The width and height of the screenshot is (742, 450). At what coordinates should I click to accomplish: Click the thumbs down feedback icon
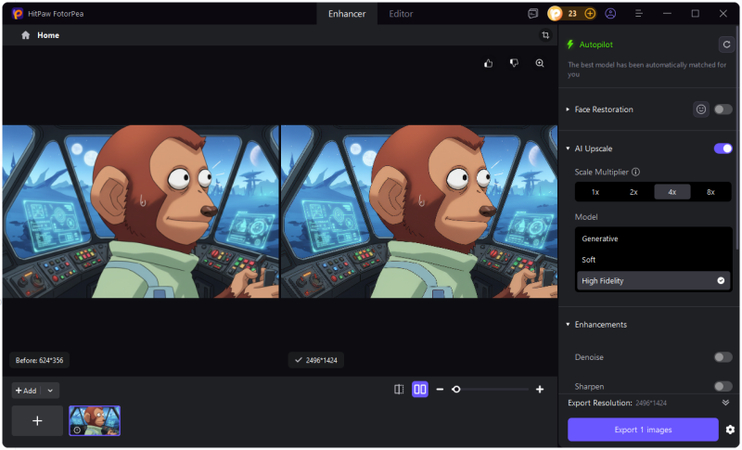[x=514, y=63]
